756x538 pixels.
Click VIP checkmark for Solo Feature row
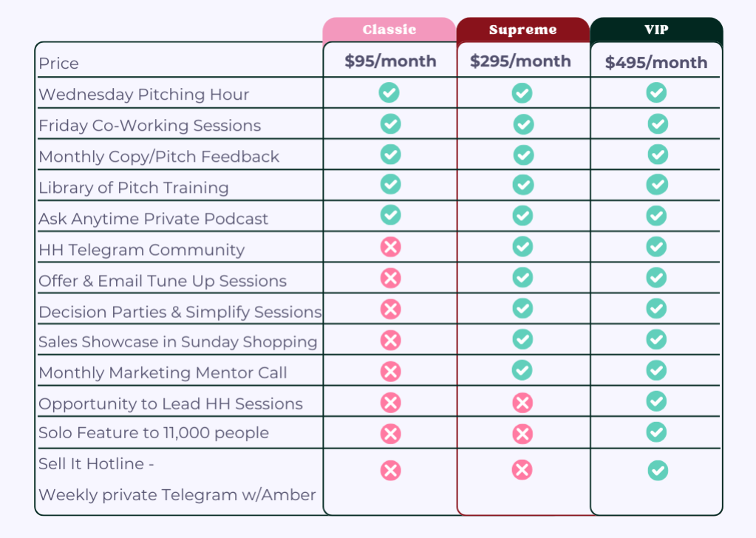click(x=656, y=432)
